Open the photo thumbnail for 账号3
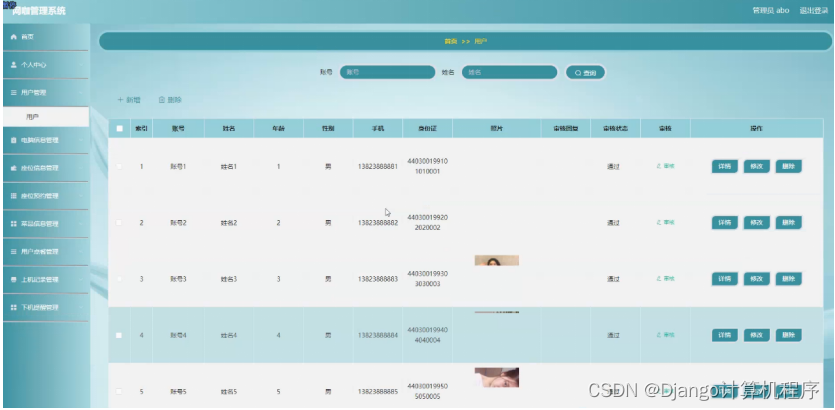 tap(497, 260)
